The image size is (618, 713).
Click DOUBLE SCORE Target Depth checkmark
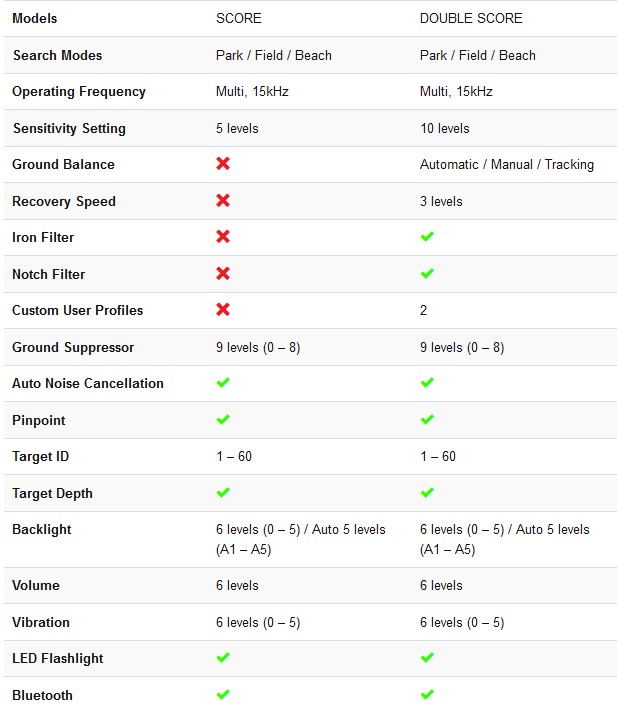(427, 493)
